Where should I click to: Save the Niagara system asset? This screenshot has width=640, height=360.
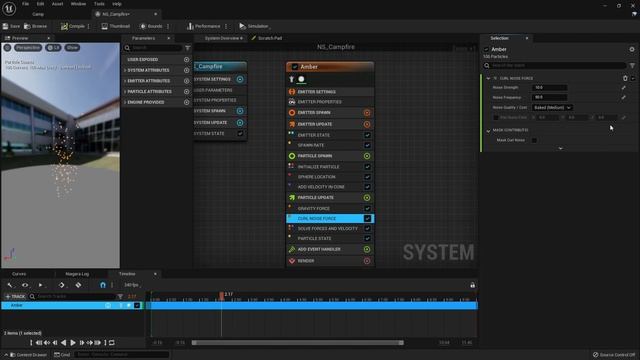pyautogui.click(x=11, y=26)
